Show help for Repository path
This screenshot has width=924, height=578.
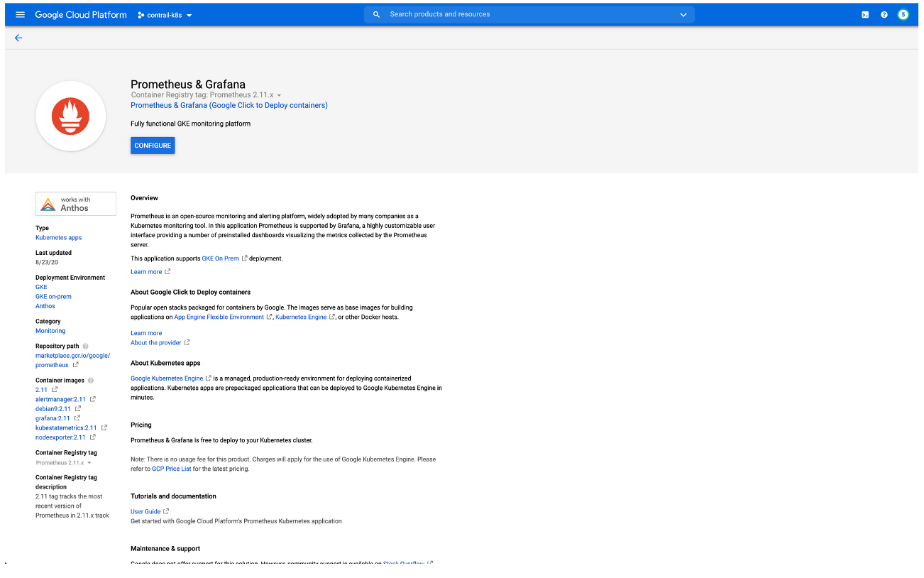tap(86, 347)
